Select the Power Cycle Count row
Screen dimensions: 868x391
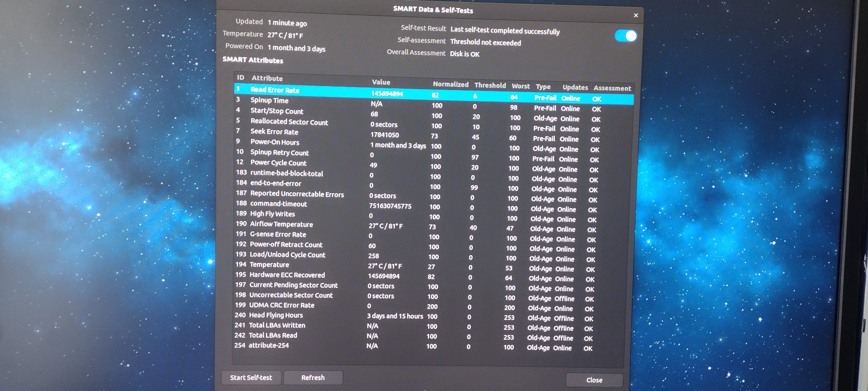[x=432, y=166]
